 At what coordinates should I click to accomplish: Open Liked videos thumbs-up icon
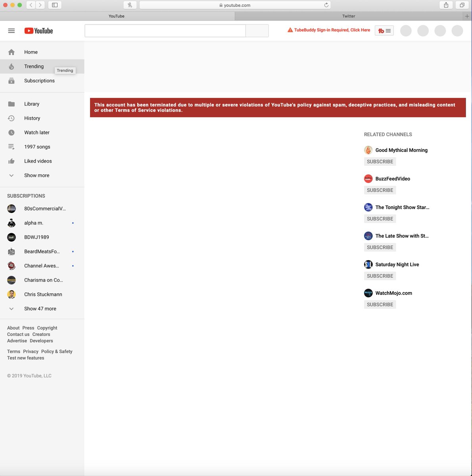coord(12,161)
